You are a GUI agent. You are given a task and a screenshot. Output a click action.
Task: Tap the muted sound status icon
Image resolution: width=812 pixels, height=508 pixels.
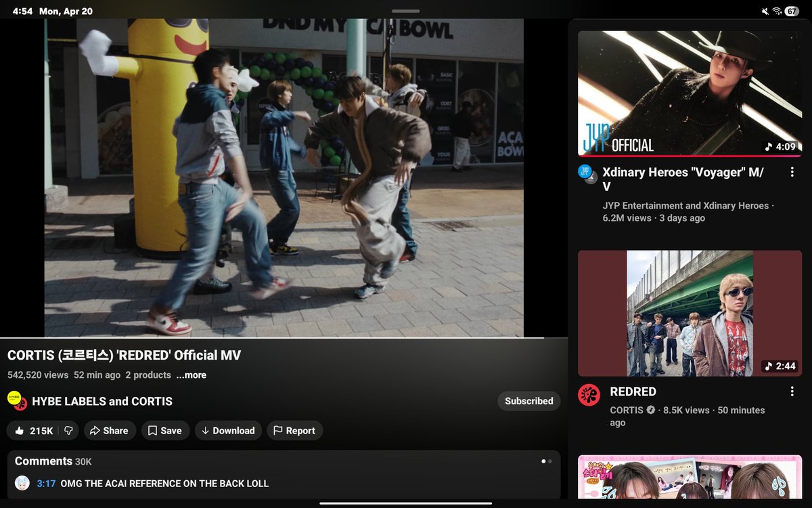[765, 12]
